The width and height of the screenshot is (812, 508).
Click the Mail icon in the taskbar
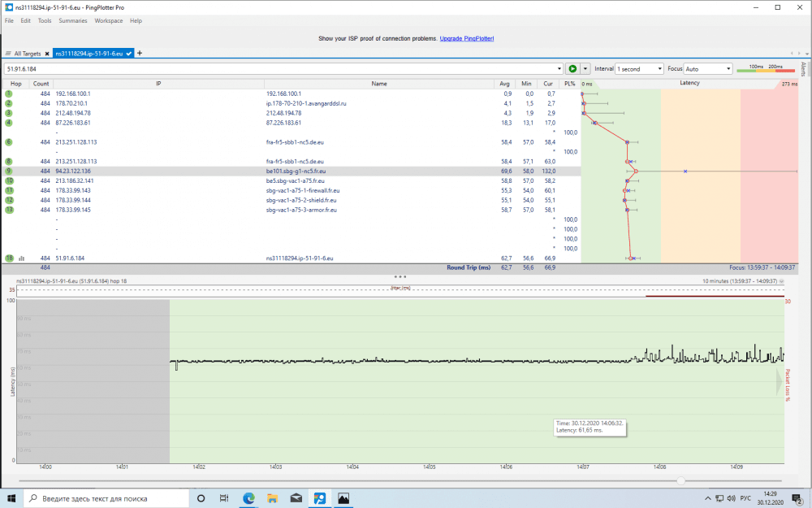(x=296, y=497)
